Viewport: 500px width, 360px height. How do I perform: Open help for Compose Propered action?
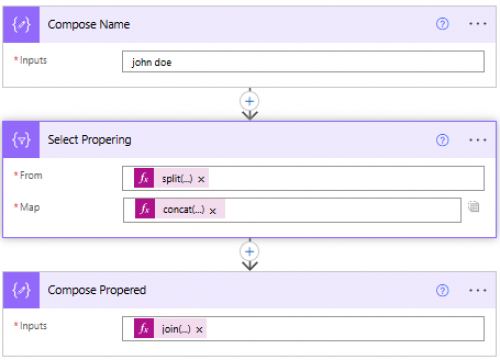(x=442, y=290)
